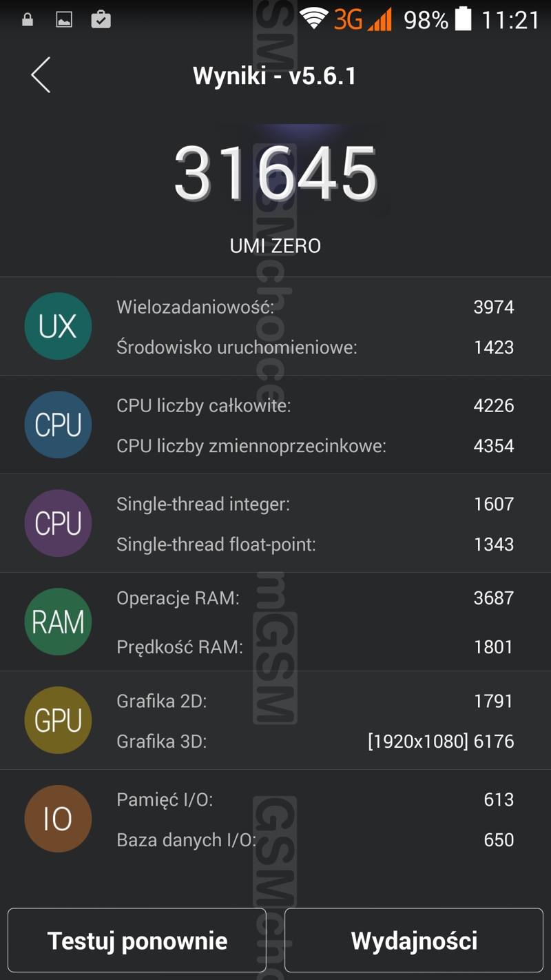The height and width of the screenshot is (980, 551).
Task: Tap the lock icon in status bar
Action: pyautogui.click(x=28, y=19)
